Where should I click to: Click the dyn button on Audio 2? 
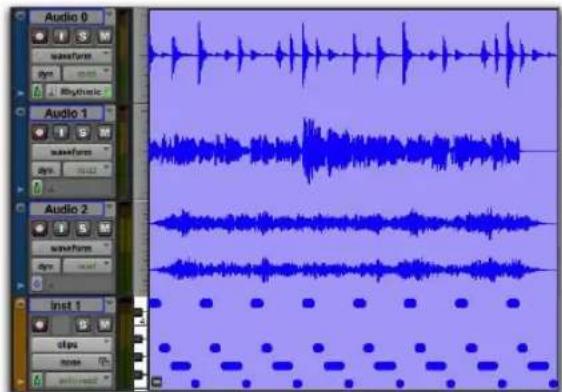click(46, 266)
